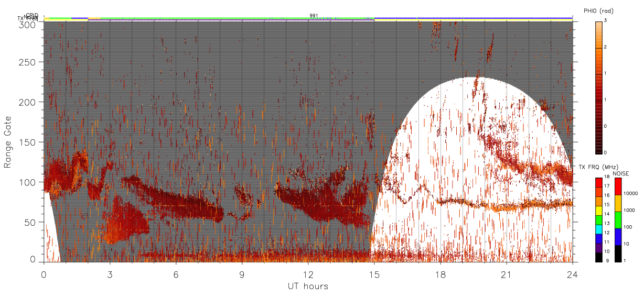This screenshot has width=644, height=297.
Task: Click the red 17–18 MHz TX FRQ swatch
Action: point(598,182)
